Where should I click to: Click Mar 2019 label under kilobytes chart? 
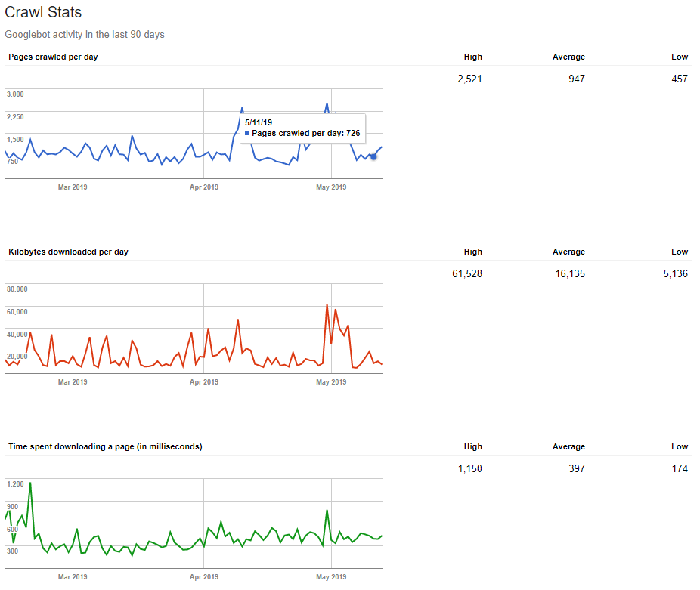coord(73,382)
